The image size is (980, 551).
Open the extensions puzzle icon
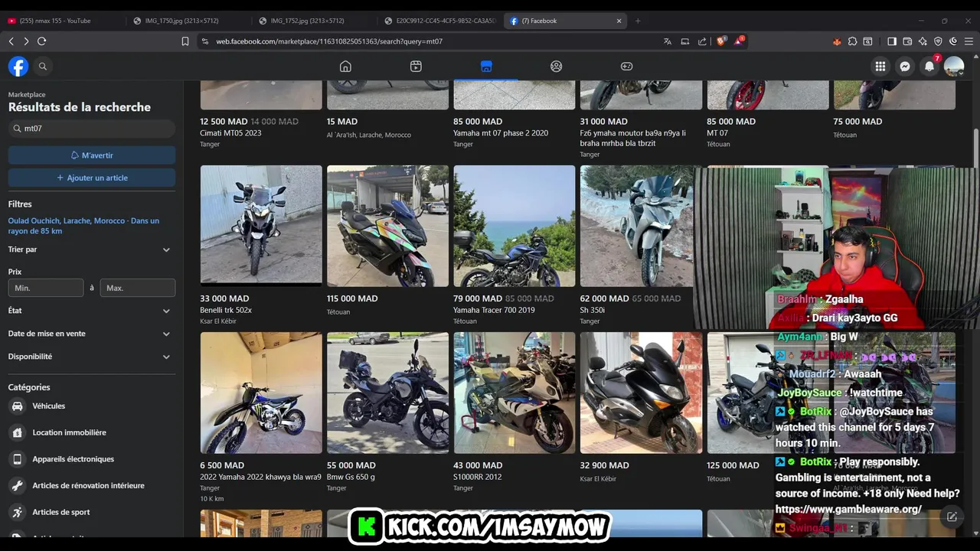click(852, 41)
